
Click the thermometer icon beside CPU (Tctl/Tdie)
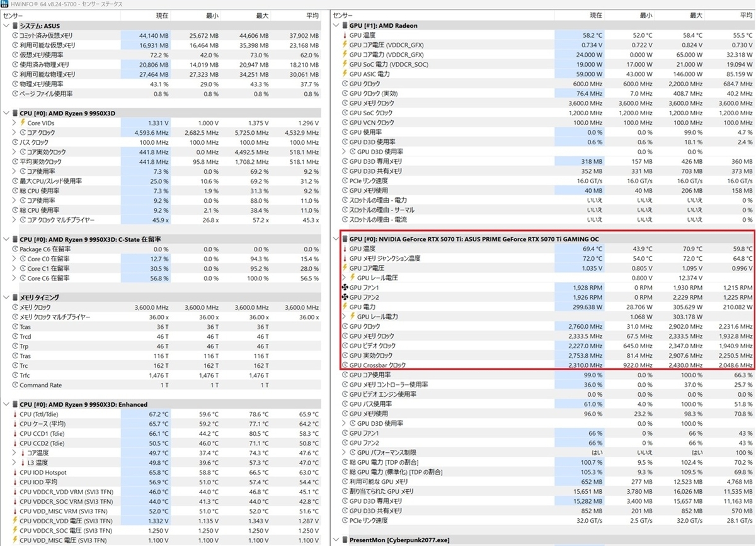coord(14,414)
